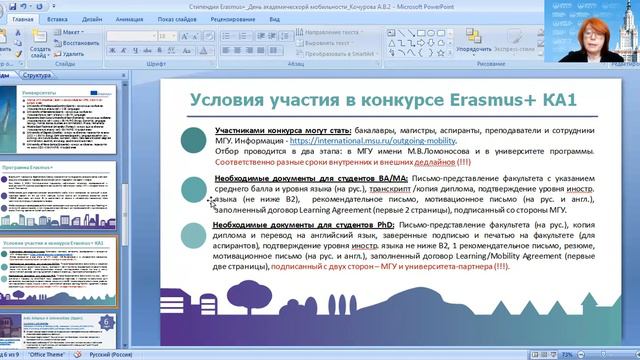Save the presentation with the floppy disk icon

13,7
